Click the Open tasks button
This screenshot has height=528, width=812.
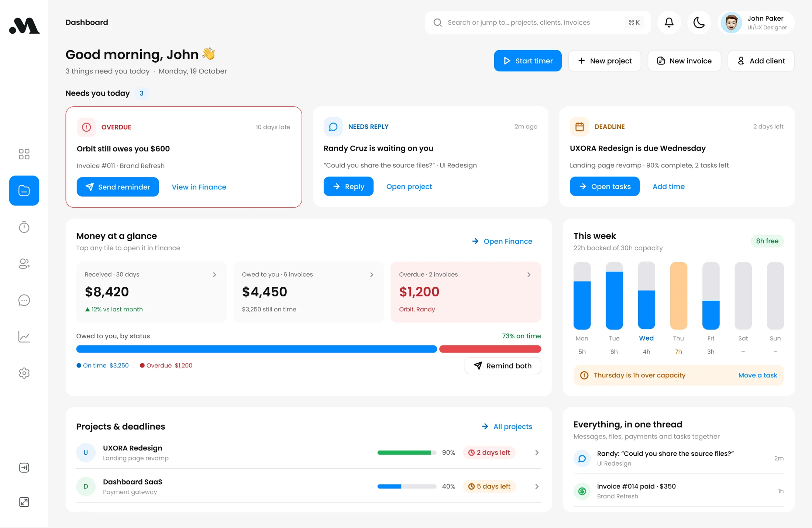[x=605, y=186]
